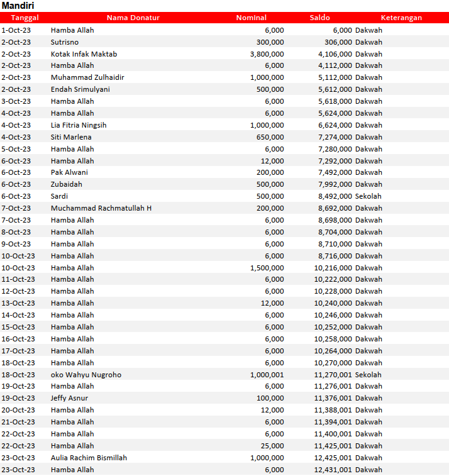Select the Jeffy Asnur donor cell
Image resolution: width=449 pixels, height=476 pixels.
pyautogui.click(x=69, y=398)
